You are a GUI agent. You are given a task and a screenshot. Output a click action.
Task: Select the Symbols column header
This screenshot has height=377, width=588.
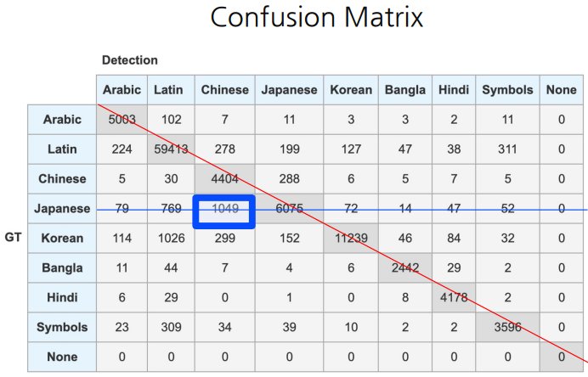point(508,90)
